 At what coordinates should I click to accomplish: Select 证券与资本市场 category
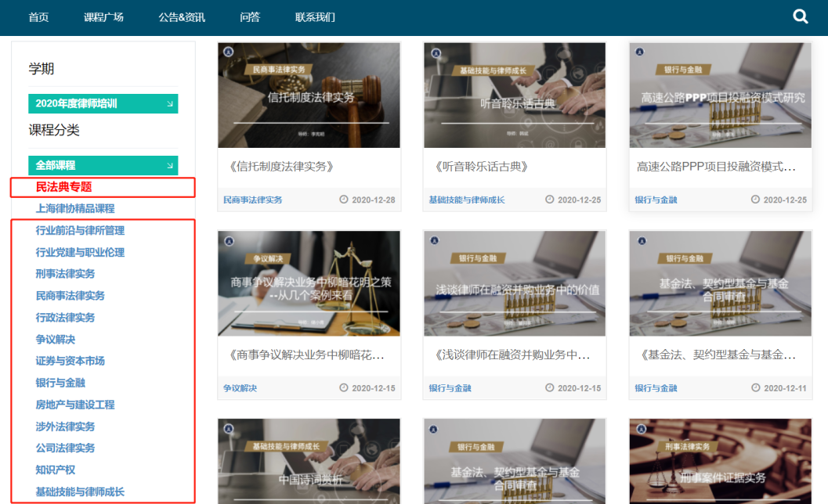point(70,361)
